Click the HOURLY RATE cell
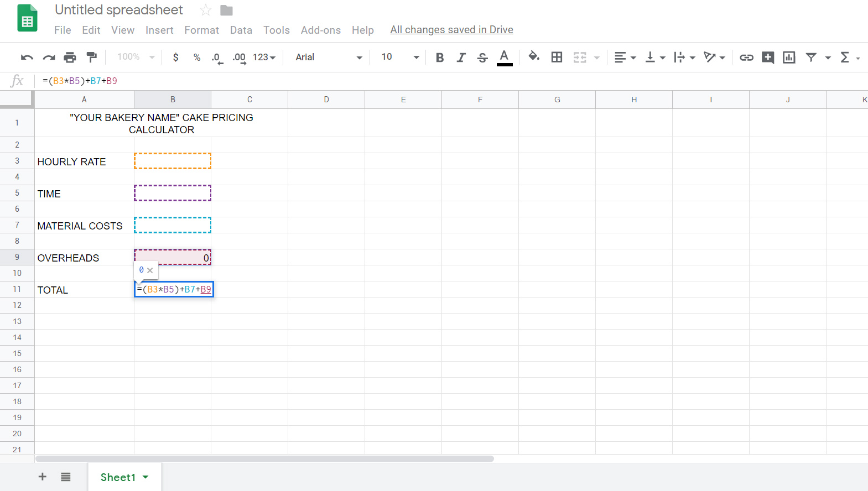 84,161
